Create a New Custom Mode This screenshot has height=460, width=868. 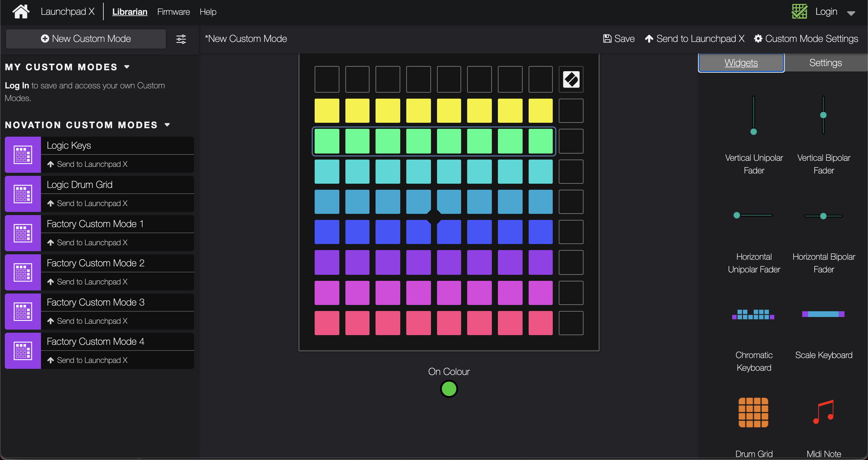pyautogui.click(x=86, y=38)
